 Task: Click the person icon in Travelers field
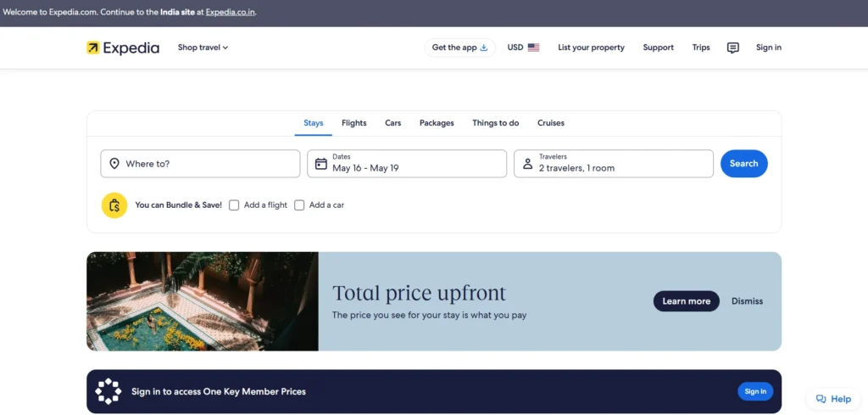(x=527, y=164)
